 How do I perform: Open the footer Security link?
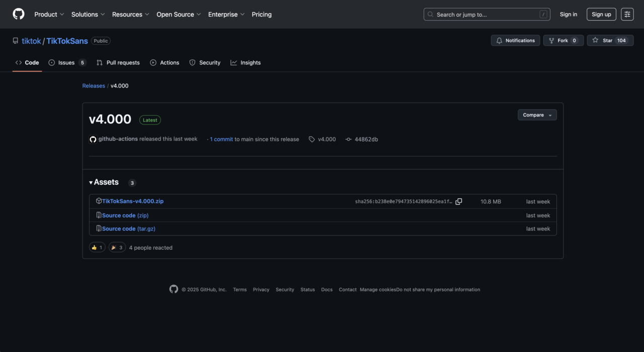click(x=285, y=290)
